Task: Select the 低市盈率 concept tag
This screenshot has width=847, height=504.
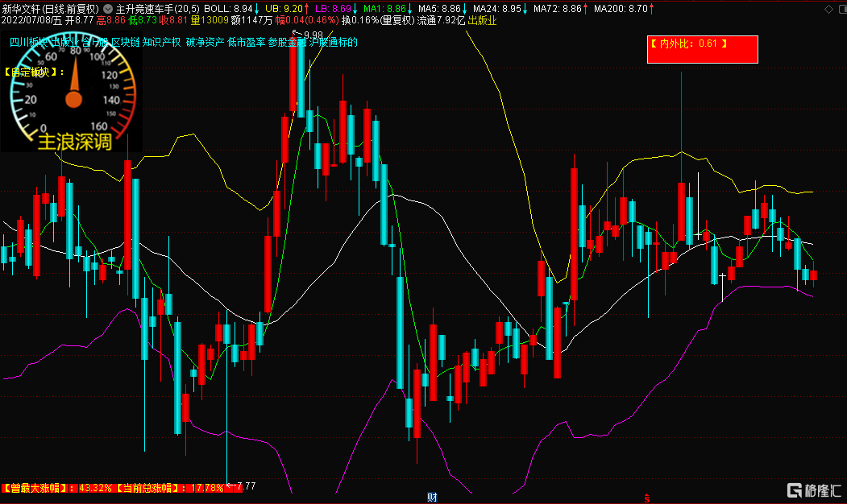Action: click(x=247, y=42)
